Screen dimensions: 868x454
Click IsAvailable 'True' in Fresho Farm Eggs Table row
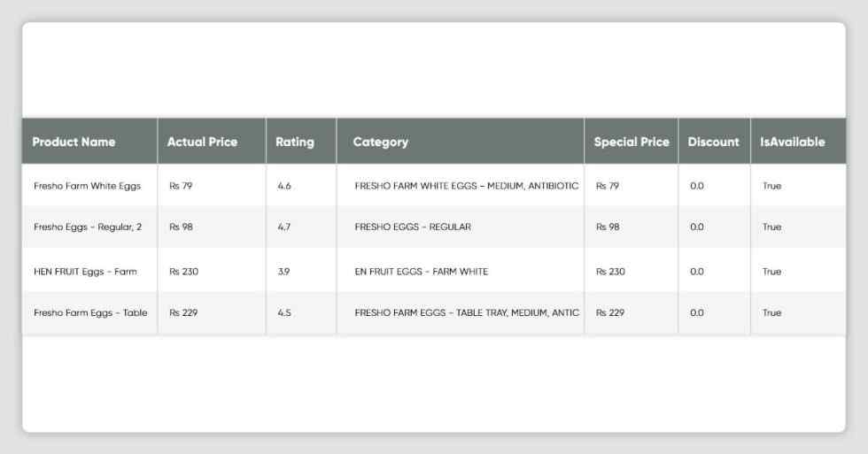point(771,312)
